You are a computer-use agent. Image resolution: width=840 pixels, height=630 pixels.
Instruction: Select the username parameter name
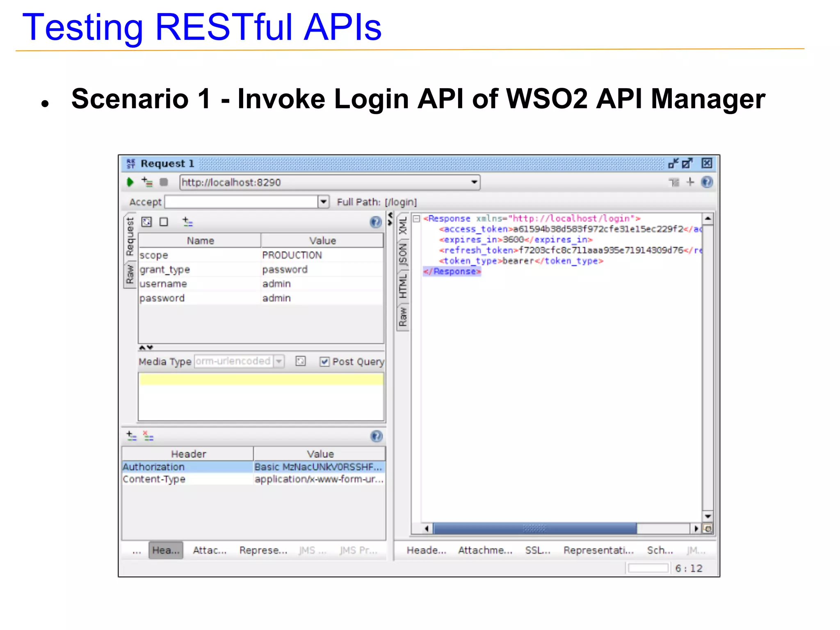pyautogui.click(x=163, y=284)
